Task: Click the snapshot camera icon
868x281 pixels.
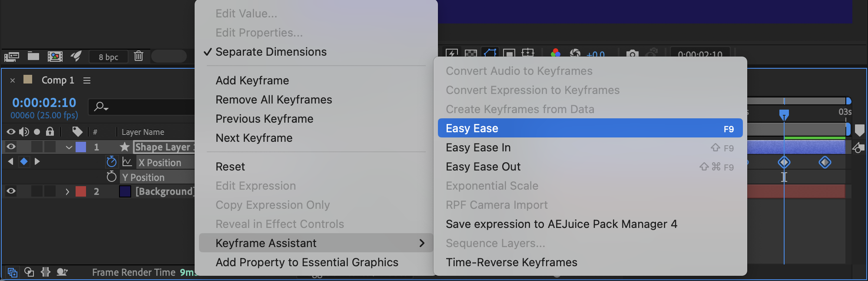Action: tap(632, 54)
